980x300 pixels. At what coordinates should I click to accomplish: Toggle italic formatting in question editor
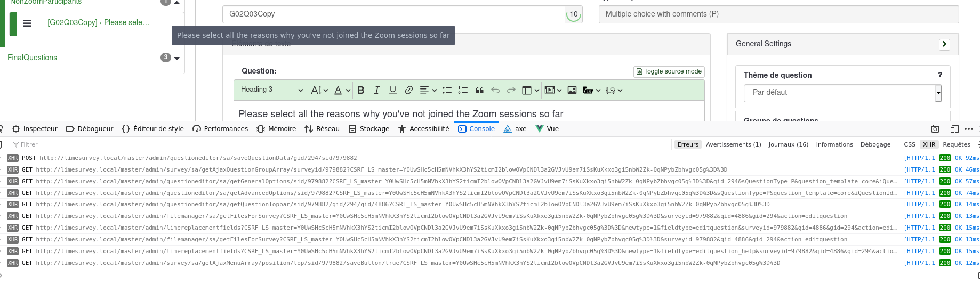pyautogui.click(x=377, y=90)
